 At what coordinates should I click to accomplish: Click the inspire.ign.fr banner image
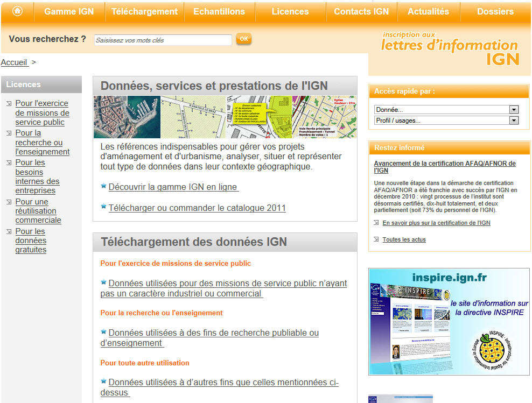pyautogui.click(x=449, y=321)
